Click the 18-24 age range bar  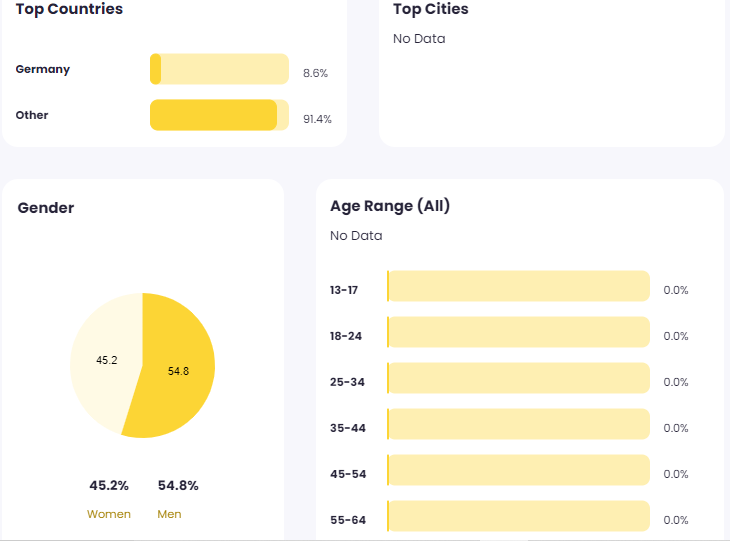click(x=518, y=332)
